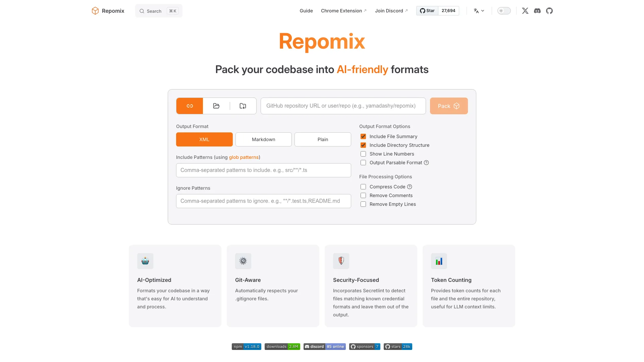The image size is (644, 362).
Task: Click the Token Counting bar chart icon
Action: click(439, 261)
